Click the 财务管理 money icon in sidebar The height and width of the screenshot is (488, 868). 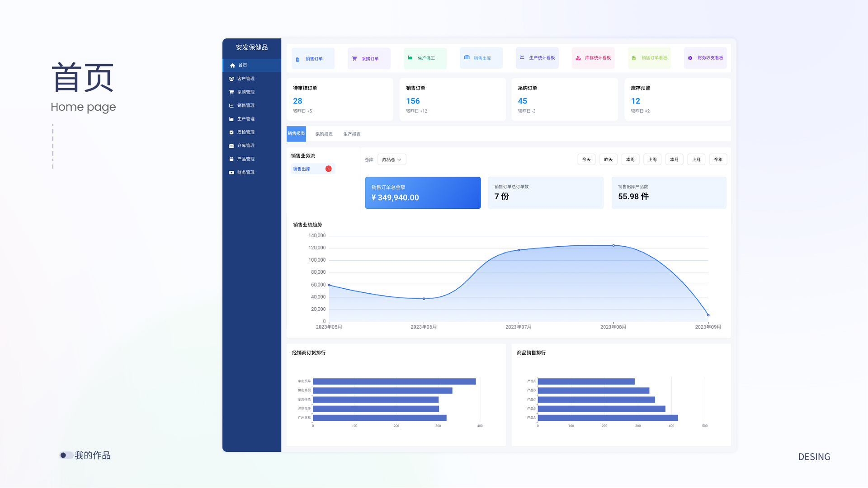[x=231, y=173]
